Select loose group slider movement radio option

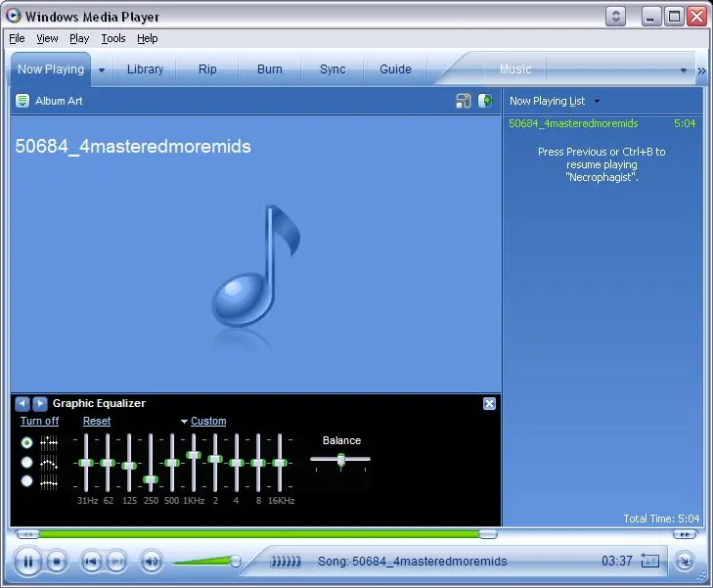(26, 462)
